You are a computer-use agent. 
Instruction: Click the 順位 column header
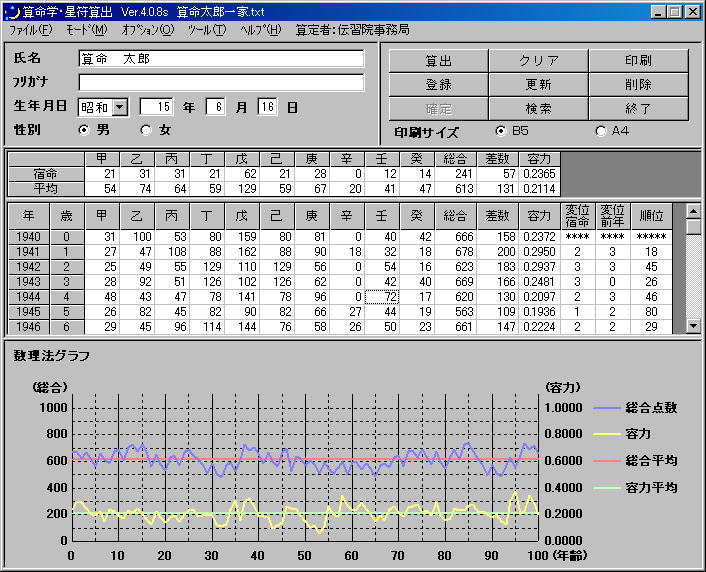point(652,216)
